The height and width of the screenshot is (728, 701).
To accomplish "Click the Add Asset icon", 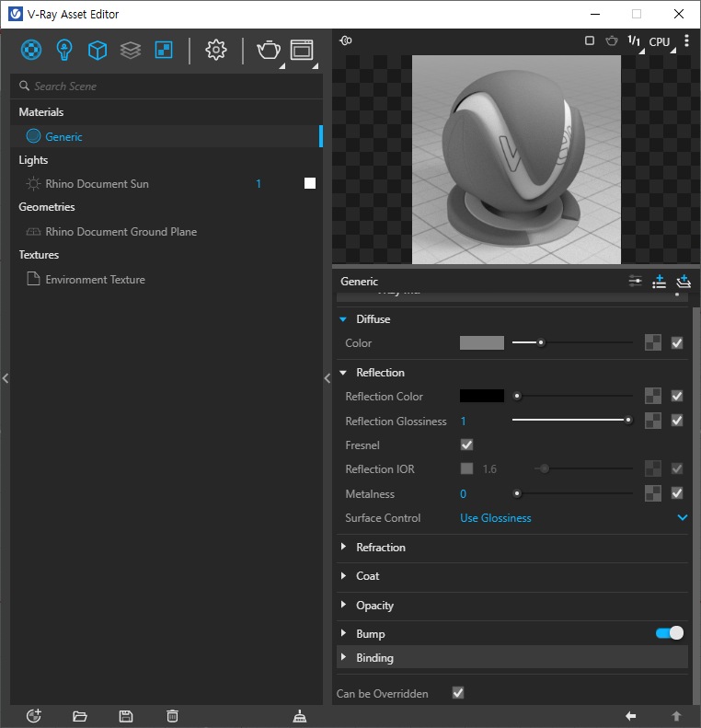I will pos(34,716).
